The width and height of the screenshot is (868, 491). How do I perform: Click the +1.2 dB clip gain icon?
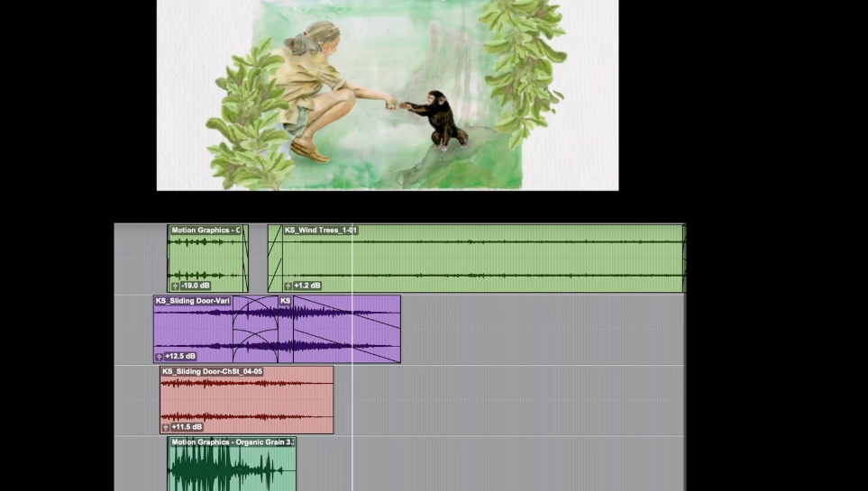[x=288, y=286]
